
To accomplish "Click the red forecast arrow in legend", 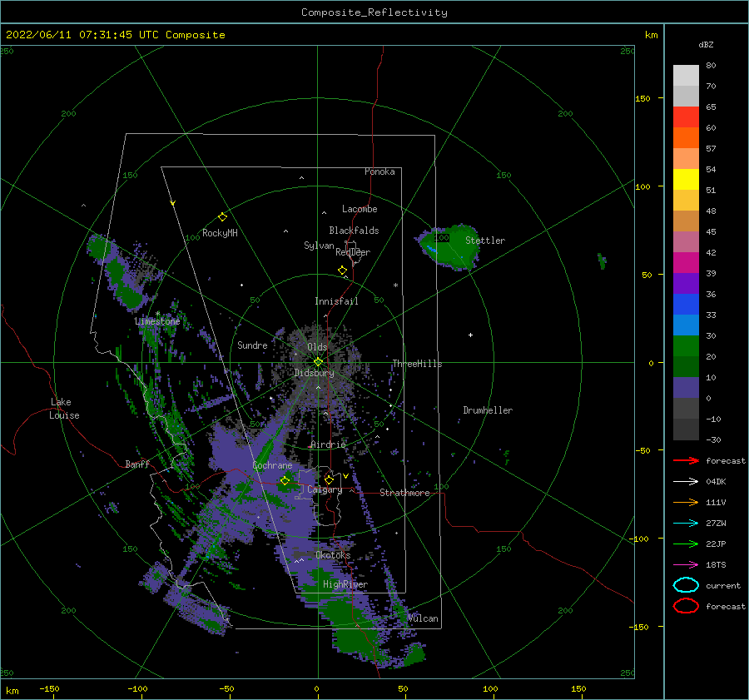I will [686, 460].
